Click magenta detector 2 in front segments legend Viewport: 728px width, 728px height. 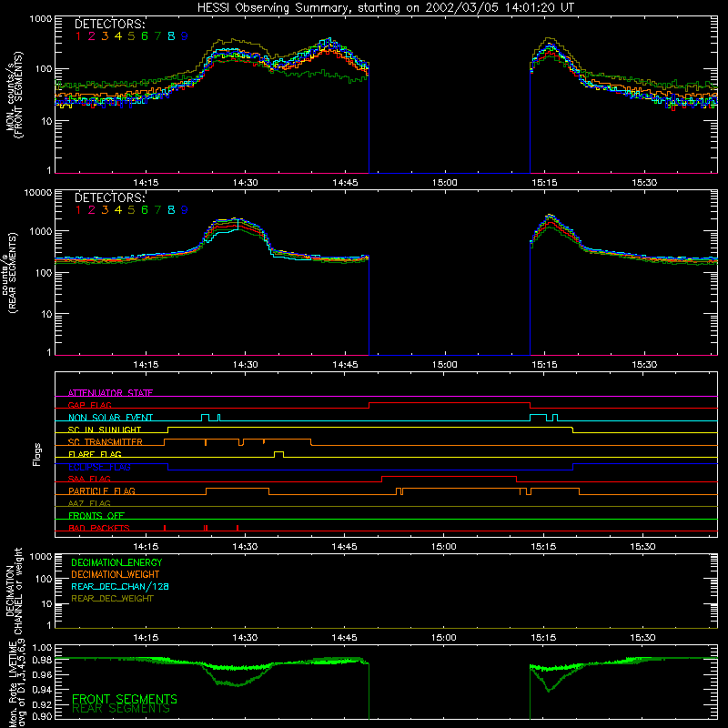pos(92,36)
